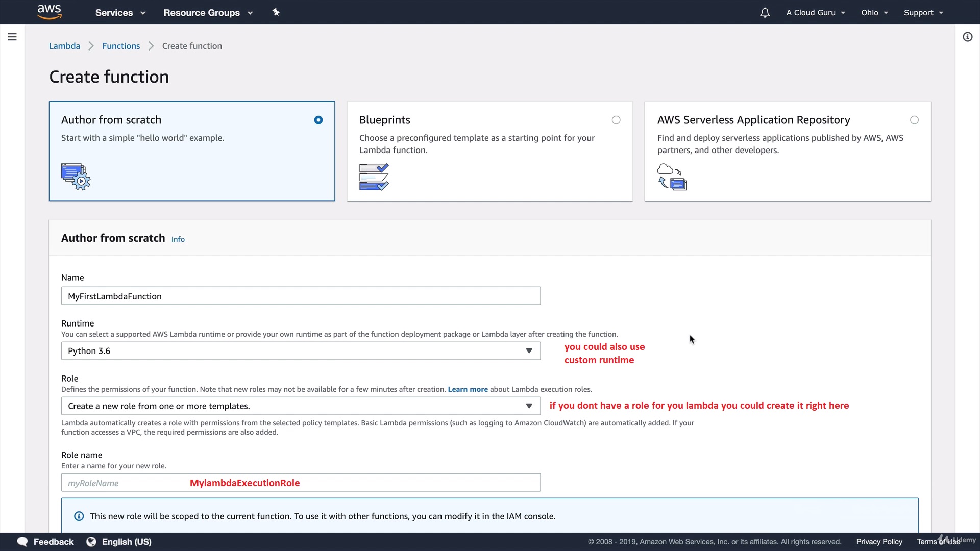Image resolution: width=980 pixels, height=551 pixels.
Task: Select the Author from scratch radio button
Action: (x=318, y=120)
